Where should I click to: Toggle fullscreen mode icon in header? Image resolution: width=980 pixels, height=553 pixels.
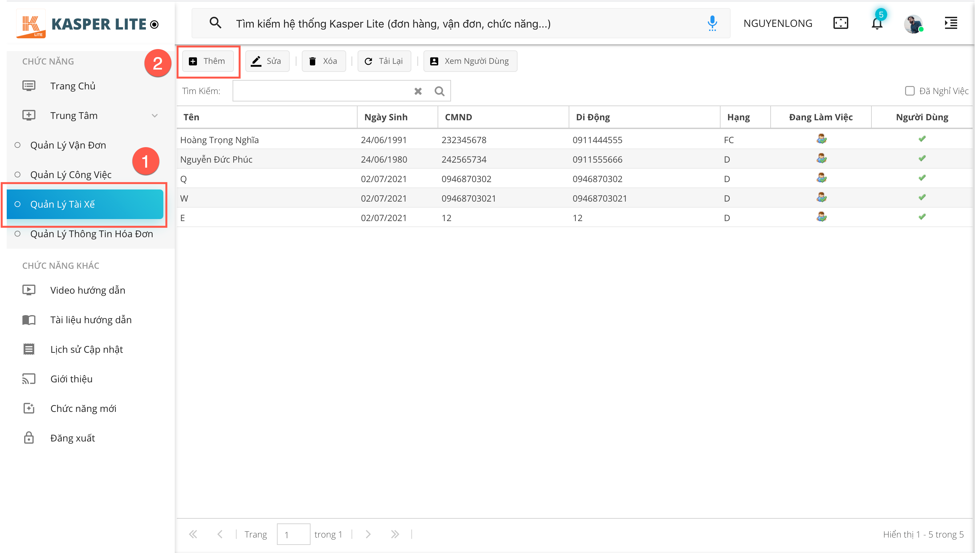pos(841,23)
